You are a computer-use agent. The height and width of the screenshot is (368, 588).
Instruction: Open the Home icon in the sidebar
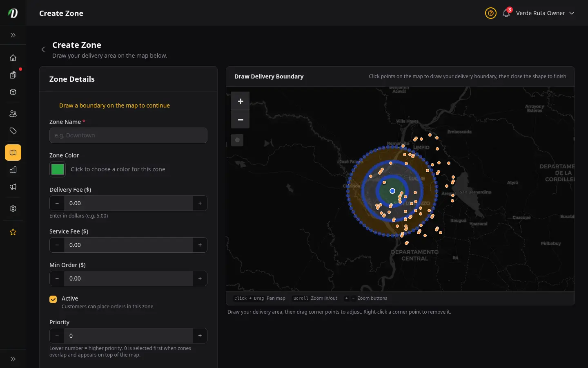click(13, 58)
